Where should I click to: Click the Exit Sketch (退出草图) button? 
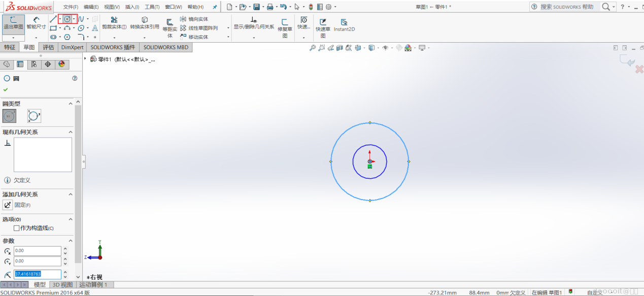pos(13,23)
